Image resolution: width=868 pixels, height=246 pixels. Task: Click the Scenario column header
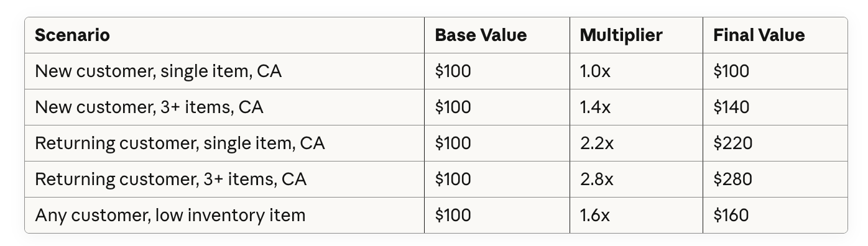point(72,35)
